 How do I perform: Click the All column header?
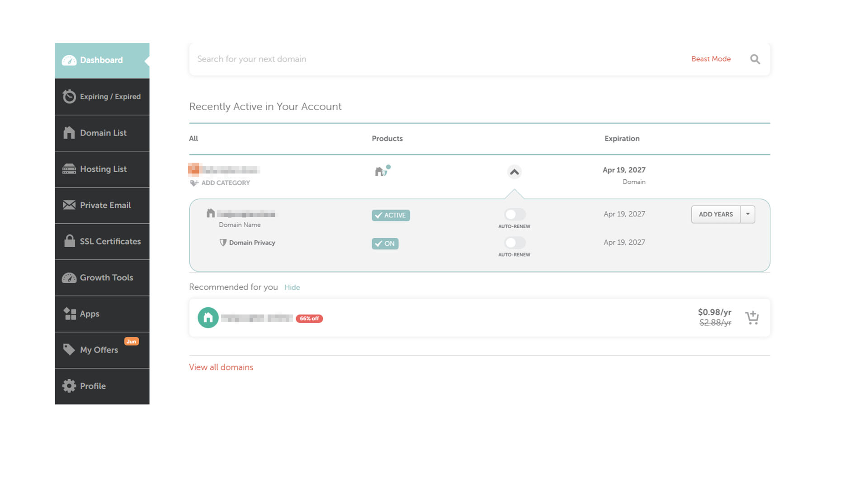193,139
